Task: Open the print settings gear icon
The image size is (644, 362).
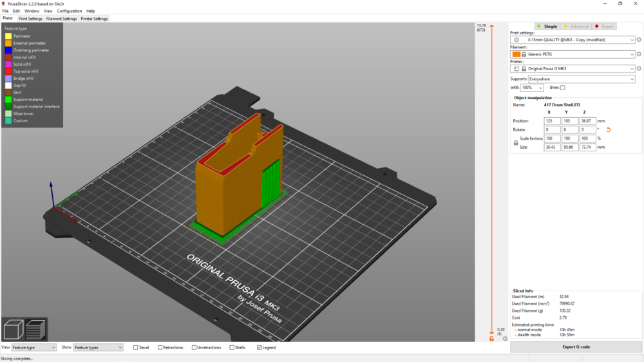Action: pos(639,40)
